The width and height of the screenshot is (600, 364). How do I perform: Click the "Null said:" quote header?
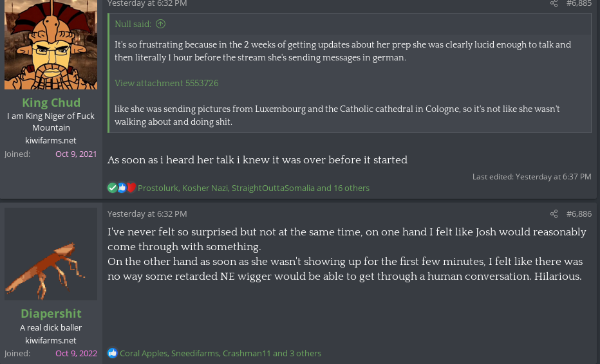pos(133,24)
